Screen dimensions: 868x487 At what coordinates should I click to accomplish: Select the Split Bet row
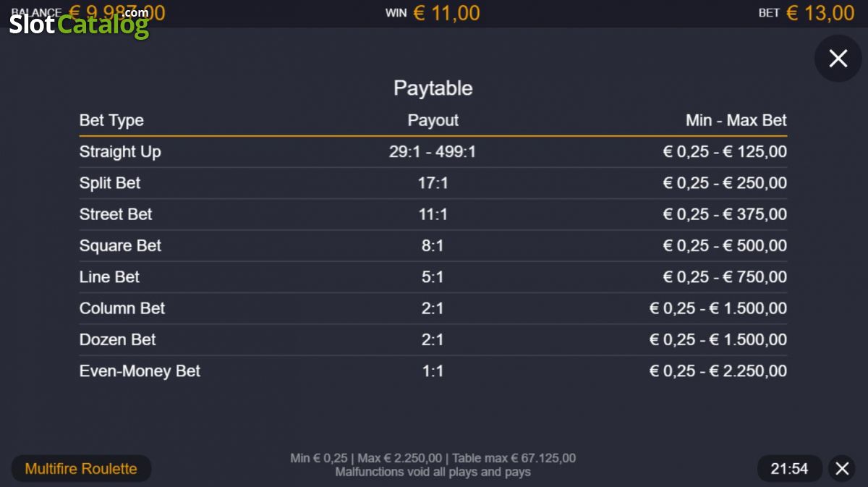pos(433,183)
